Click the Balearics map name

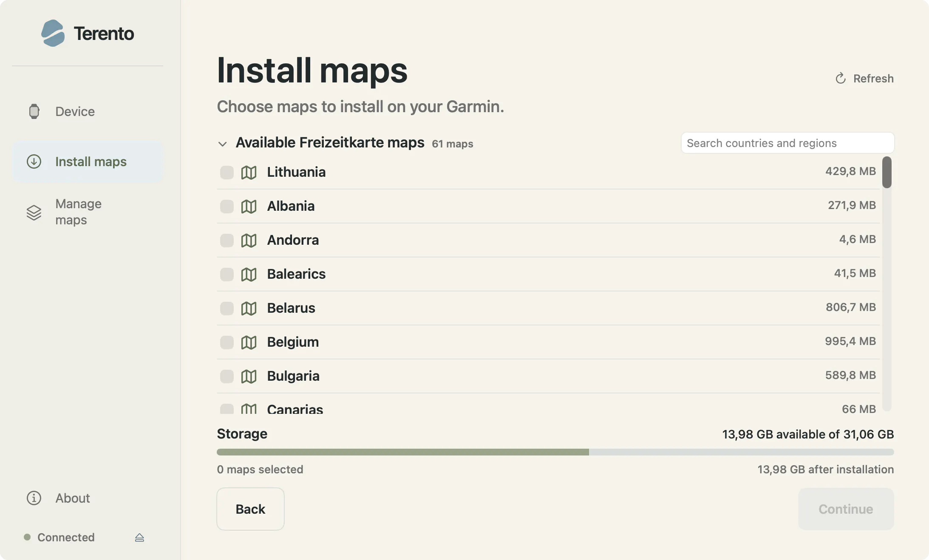click(296, 274)
